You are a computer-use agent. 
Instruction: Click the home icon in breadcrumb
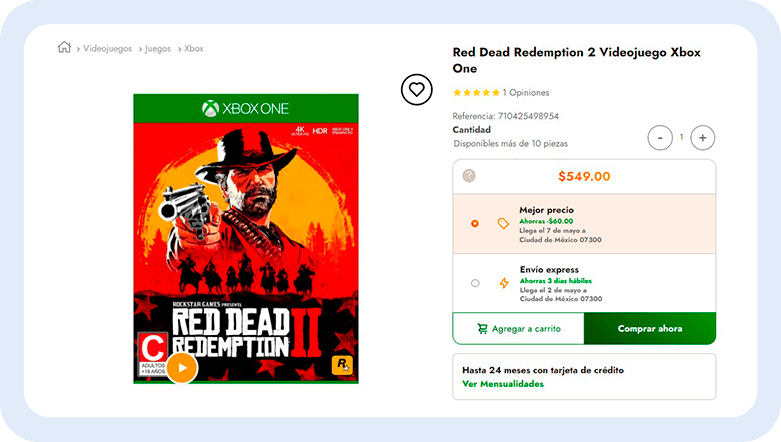[x=65, y=47]
